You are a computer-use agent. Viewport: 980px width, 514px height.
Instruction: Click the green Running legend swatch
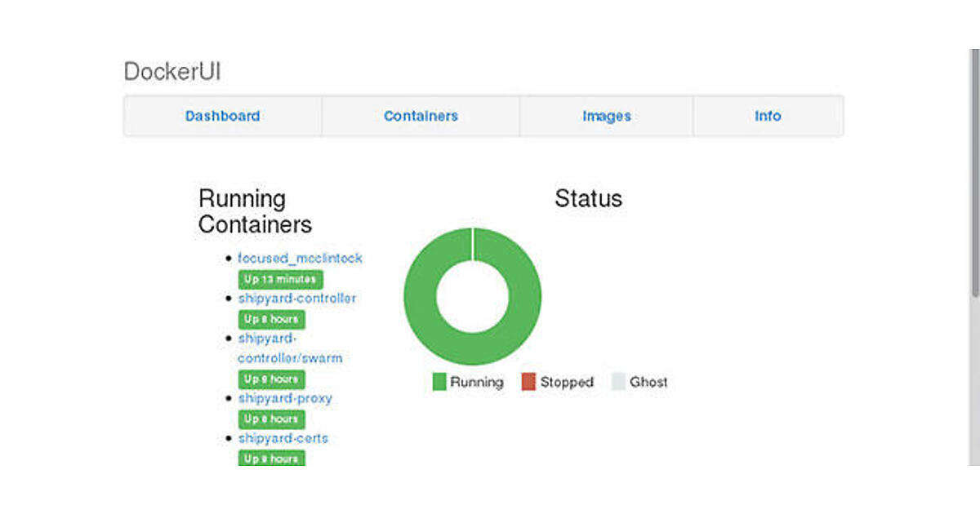[x=439, y=382]
